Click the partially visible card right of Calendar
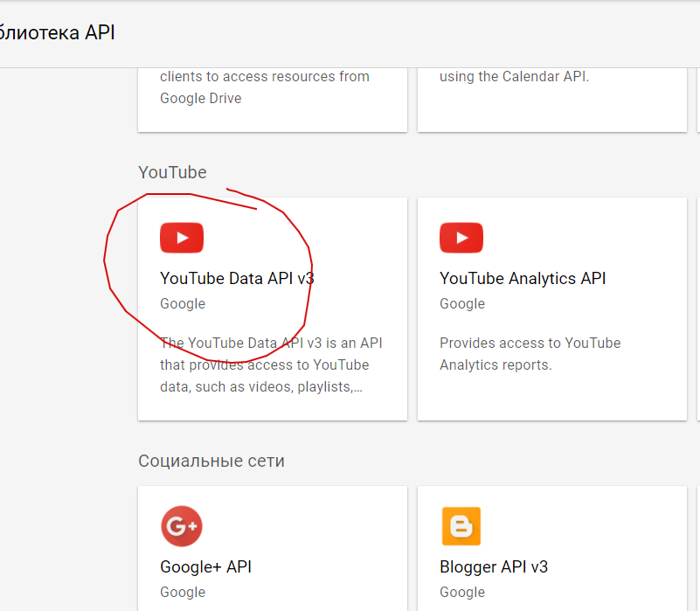 (698, 96)
